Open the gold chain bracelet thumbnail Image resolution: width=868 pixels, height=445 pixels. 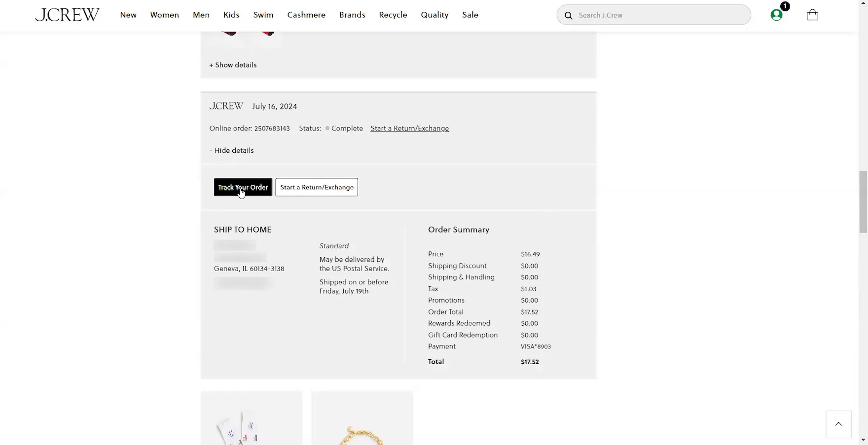[362, 418]
